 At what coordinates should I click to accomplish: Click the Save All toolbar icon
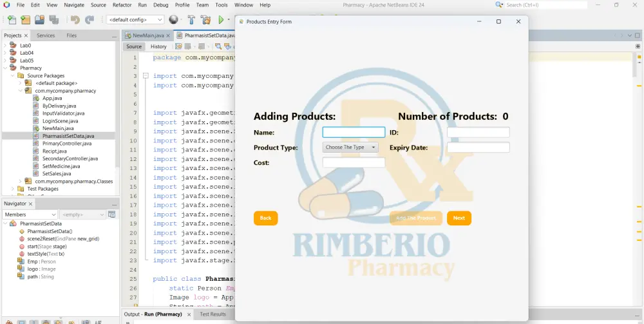54,20
